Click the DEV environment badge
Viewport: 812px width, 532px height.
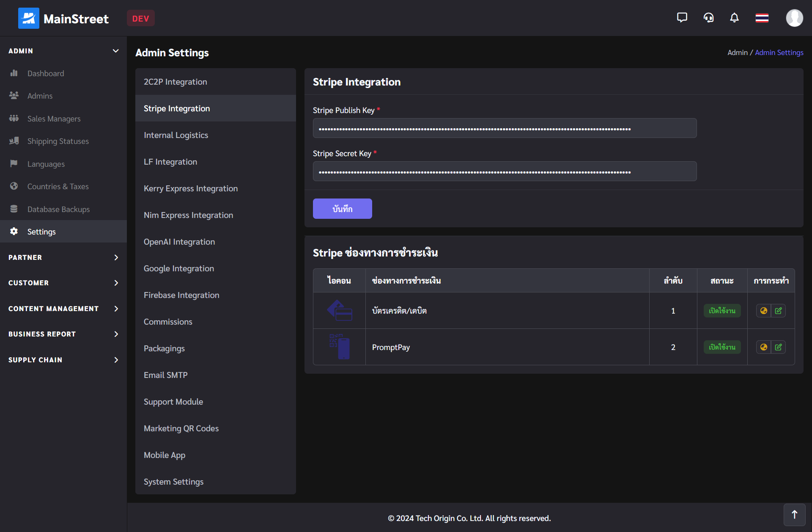(140, 18)
